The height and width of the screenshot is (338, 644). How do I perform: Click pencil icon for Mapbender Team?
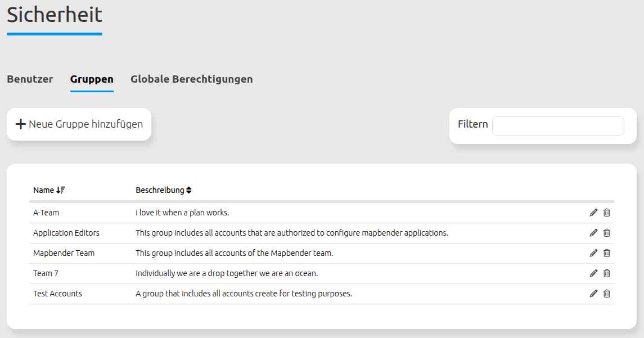point(593,253)
